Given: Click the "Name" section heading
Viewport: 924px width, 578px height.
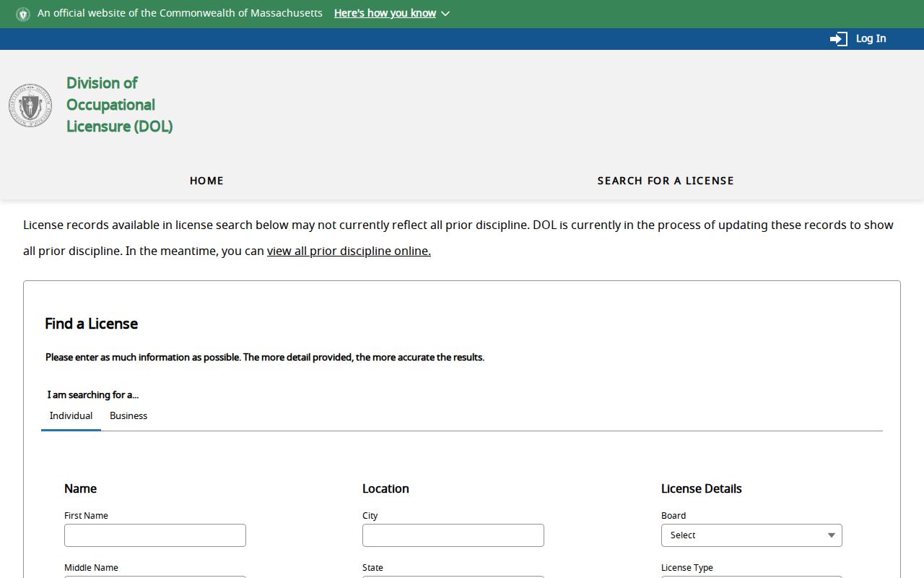Looking at the screenshot, I should click(80, 489).
